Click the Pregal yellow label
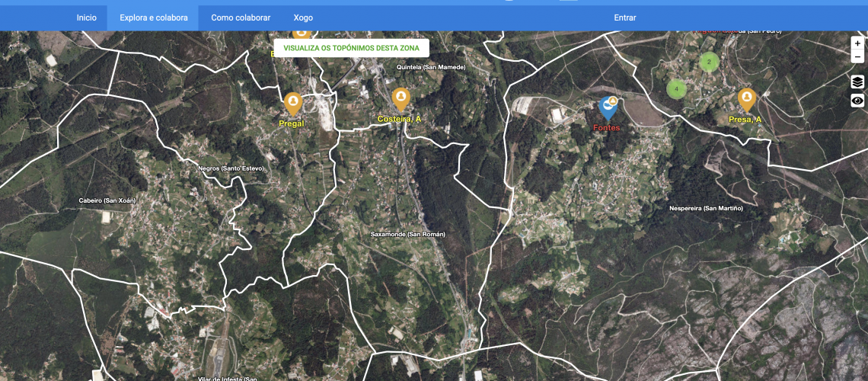This screenshot has height=381, width=868. pos(292,123)
